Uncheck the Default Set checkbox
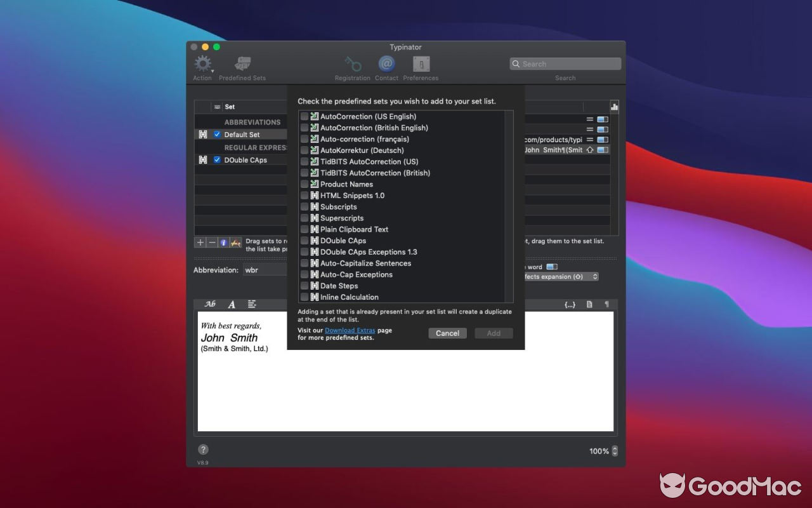Viewport: 812px width, 508px height. coord(218,134)
